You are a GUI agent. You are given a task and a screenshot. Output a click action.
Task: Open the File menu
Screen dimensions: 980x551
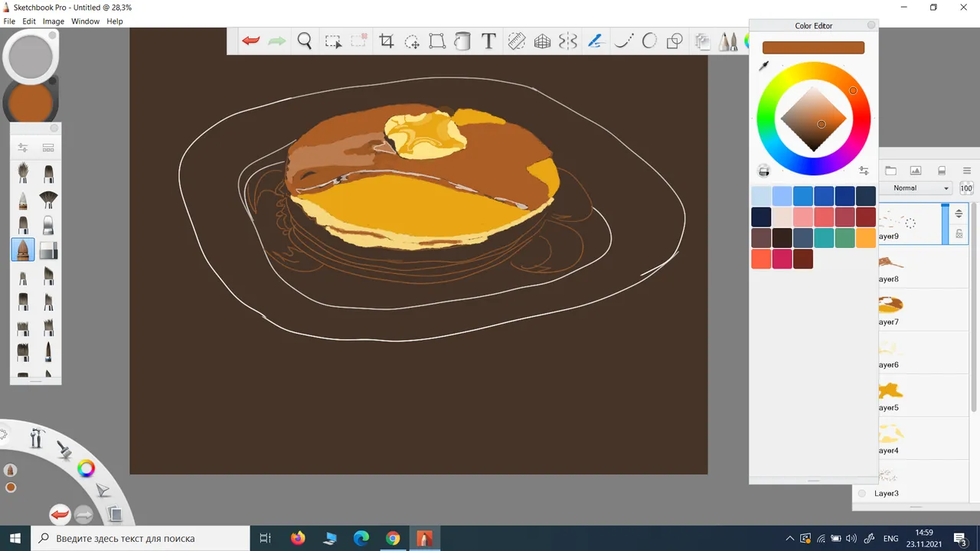pos(9,21)
